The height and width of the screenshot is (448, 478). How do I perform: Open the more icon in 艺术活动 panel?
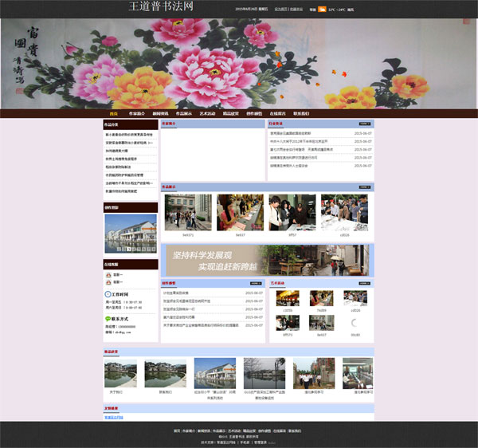pos(366,283)
